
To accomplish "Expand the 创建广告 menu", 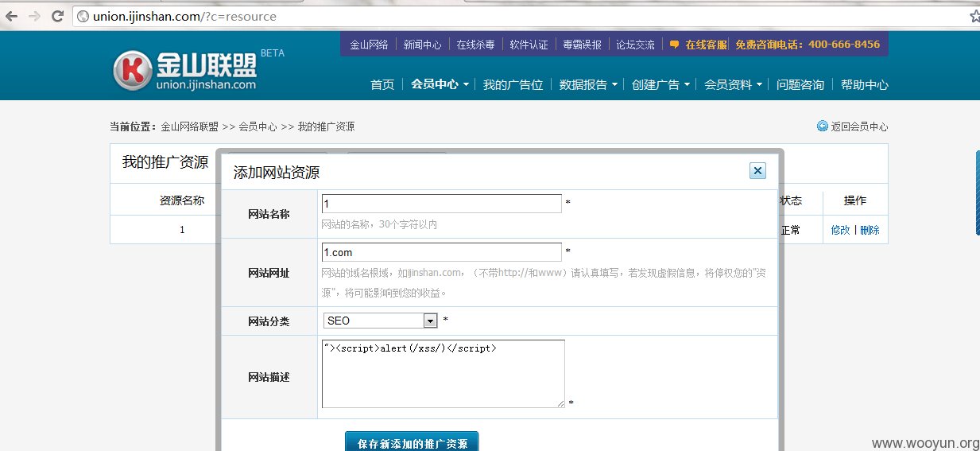I will (660, 84).
